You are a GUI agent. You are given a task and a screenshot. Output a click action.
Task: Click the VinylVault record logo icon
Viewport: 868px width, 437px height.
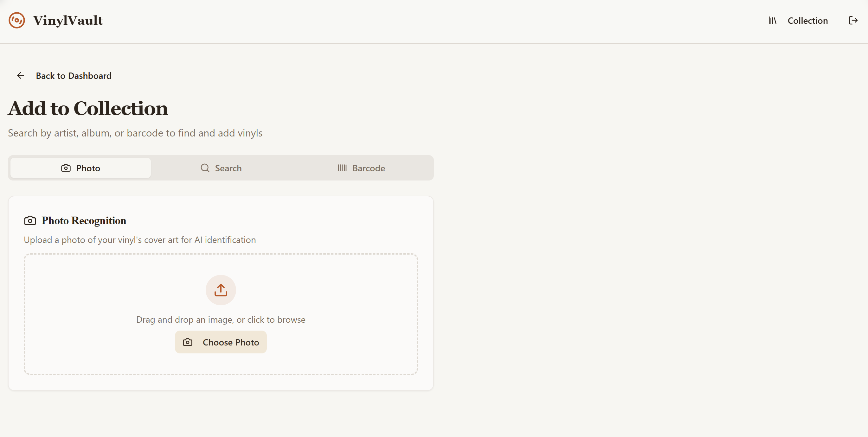point(16,20)
